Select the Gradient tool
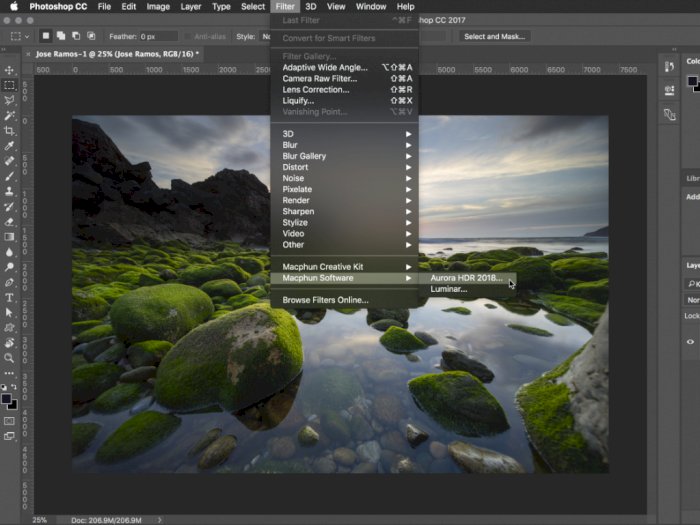 (x=9, y=237)
